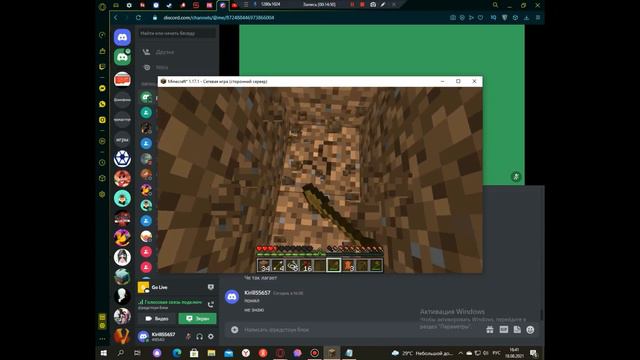The height and width of the screenshot is (360, 640).
Task: Select Minecraft hotbar slot with 34 items
Action: 264,265
